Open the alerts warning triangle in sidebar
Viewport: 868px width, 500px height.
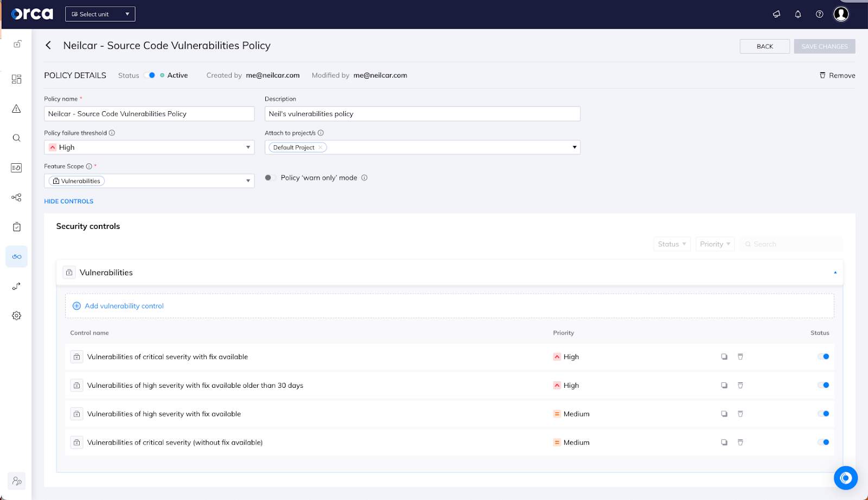coord(16,108)
